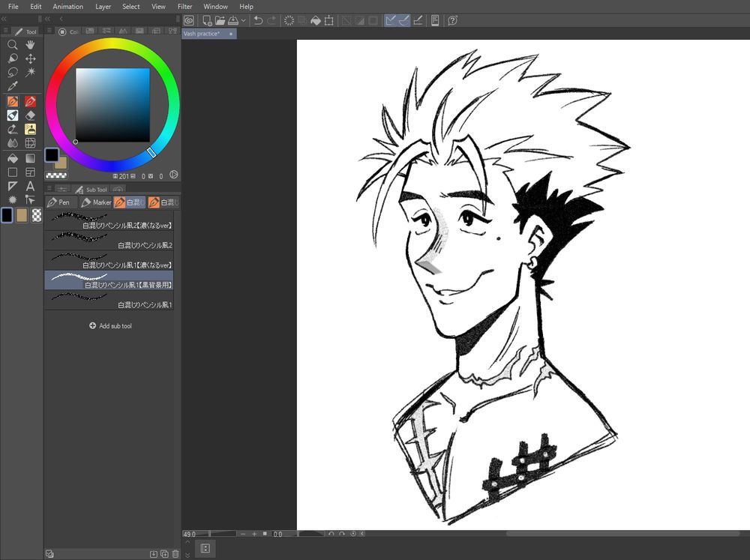Image resolution: width=750 pixels, height=560 pixels.
Task: Open the Layer menu
Action: [x=103, y=7]
